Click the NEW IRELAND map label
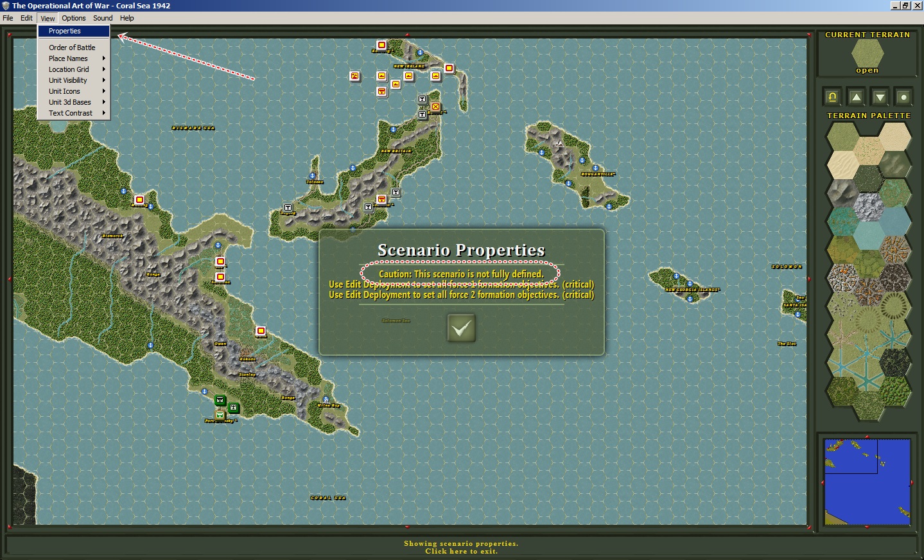924x560 pixels. pos(409,66)
